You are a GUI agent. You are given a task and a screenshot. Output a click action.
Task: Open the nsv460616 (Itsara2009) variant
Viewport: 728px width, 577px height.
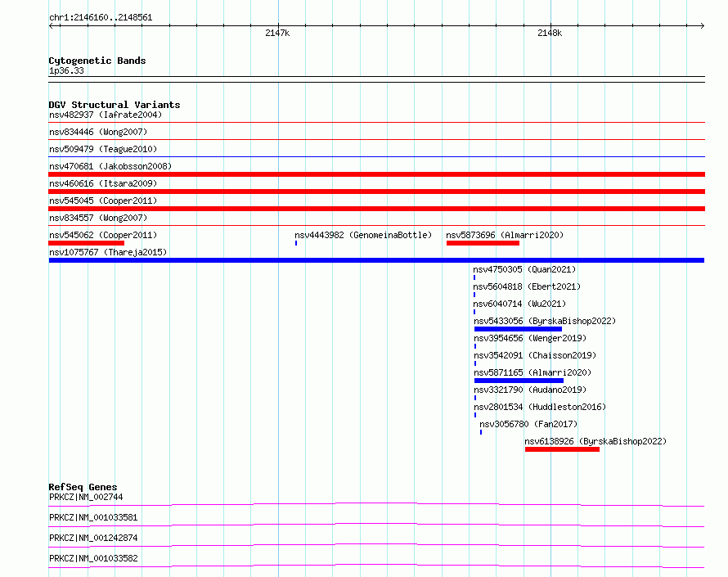pos(103,183)
